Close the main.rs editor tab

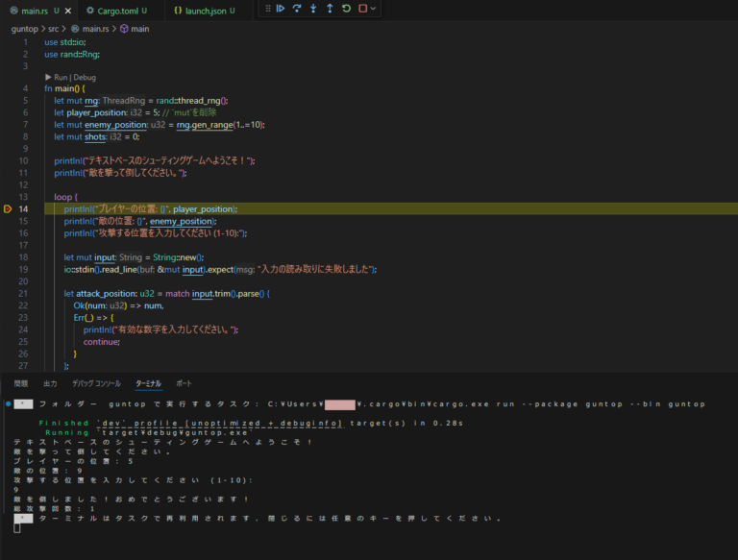point(67,11)
